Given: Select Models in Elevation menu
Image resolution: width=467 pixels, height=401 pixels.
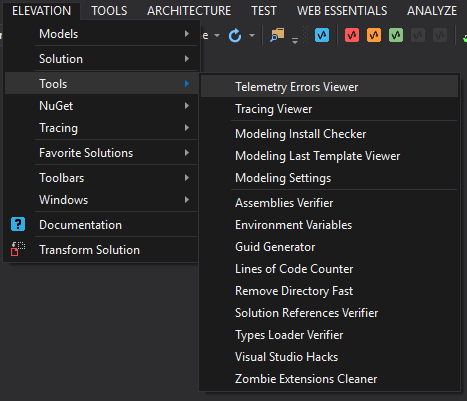Looking at the screenshot, I should point(102,34).
